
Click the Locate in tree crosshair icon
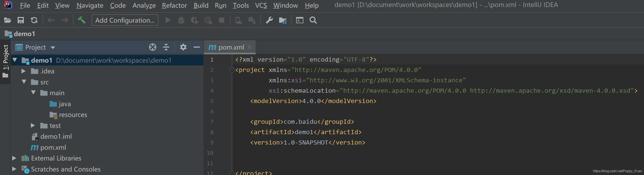pos(152,47)
